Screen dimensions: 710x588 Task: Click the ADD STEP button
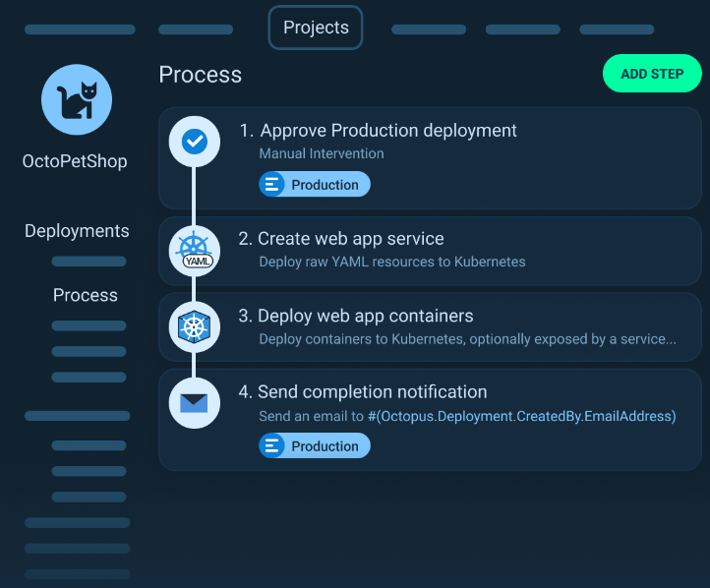652,74
